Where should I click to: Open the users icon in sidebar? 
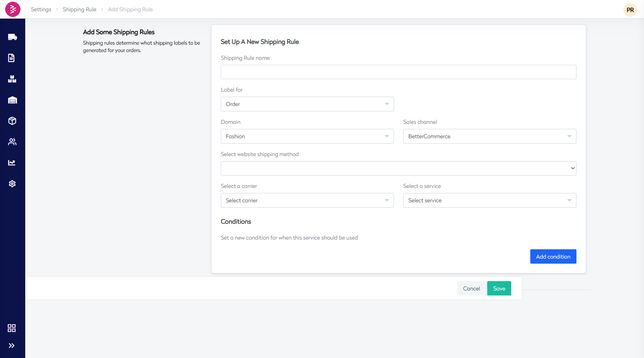(12, 142)
